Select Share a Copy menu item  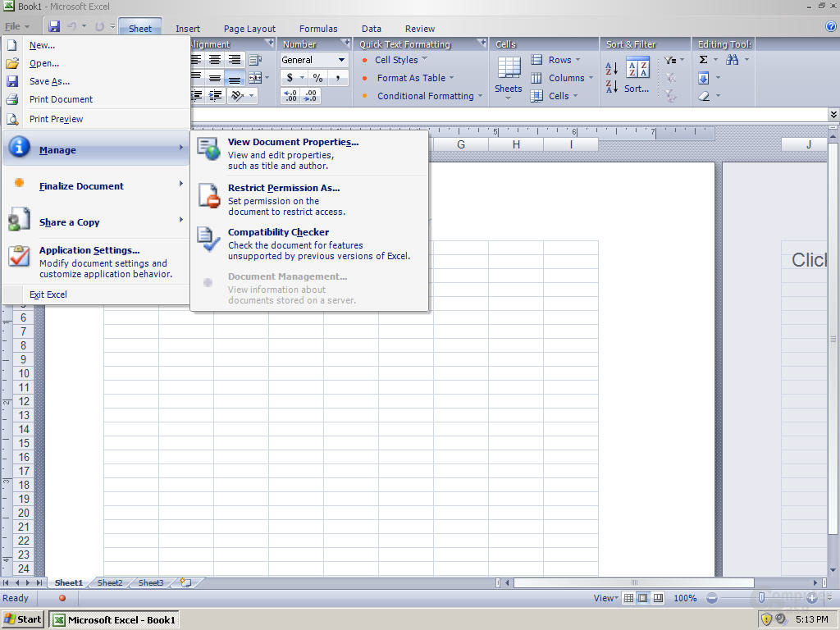pyautogui.click(x=96, y=221)
